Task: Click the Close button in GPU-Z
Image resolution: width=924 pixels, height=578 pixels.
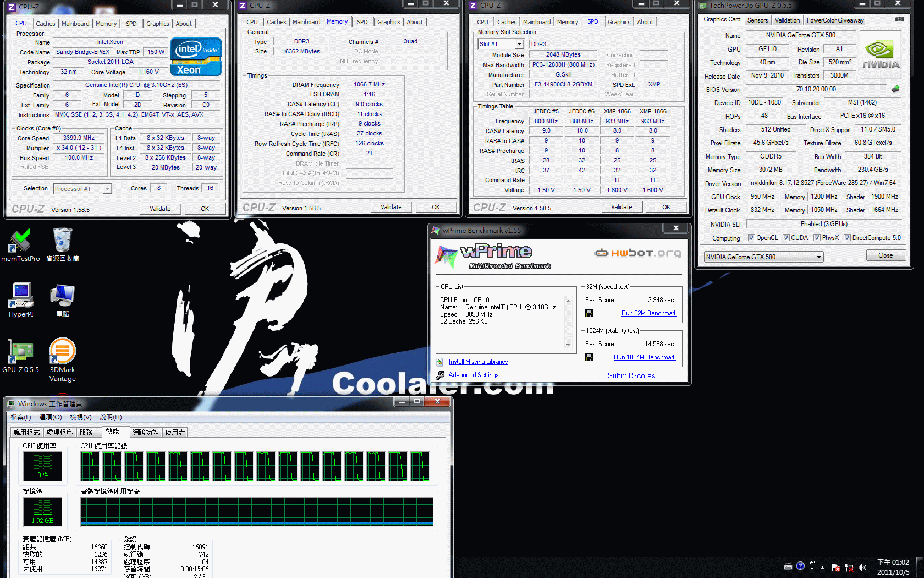Action: tap(886, 255)
